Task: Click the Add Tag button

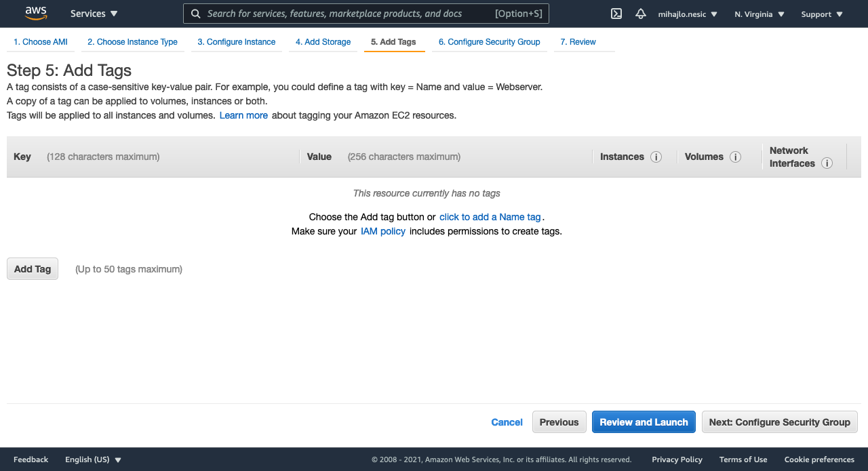Action: (33, 269)
